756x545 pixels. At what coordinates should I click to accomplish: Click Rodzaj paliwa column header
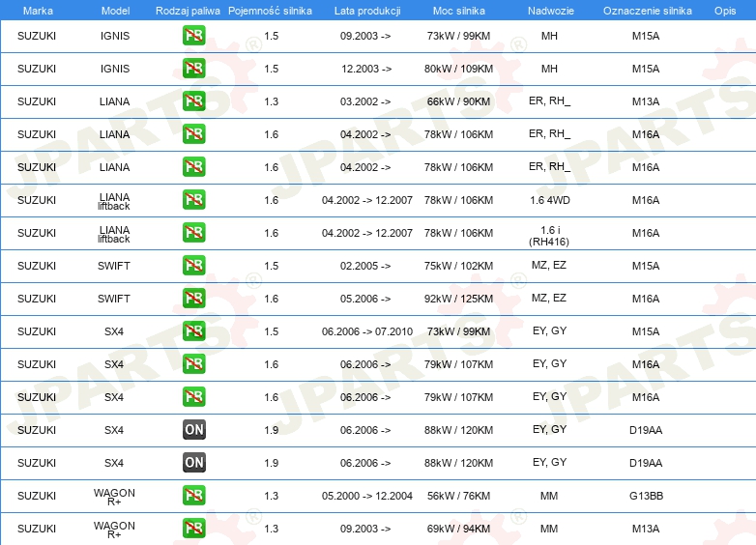(x=188, y=11)
